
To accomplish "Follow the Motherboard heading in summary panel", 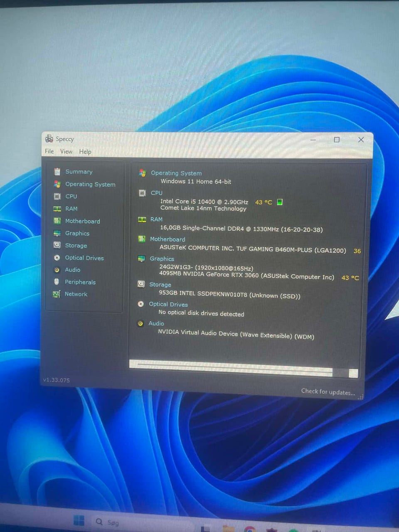I will (167, 239).
